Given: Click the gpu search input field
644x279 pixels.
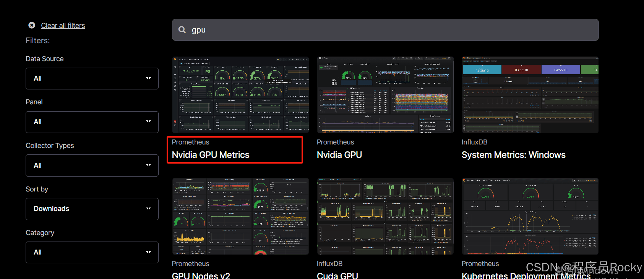Looking at the screenshot, I should click(x=390, y=30).
